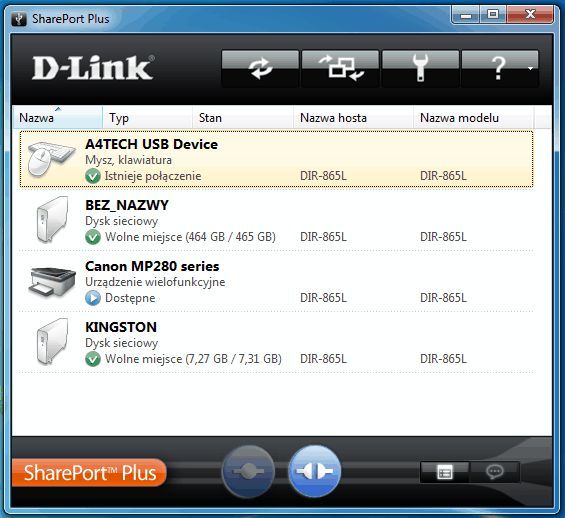Select the KINGSTON network disk entry
This screenshot has width=565, height=518.
[276, 342]
